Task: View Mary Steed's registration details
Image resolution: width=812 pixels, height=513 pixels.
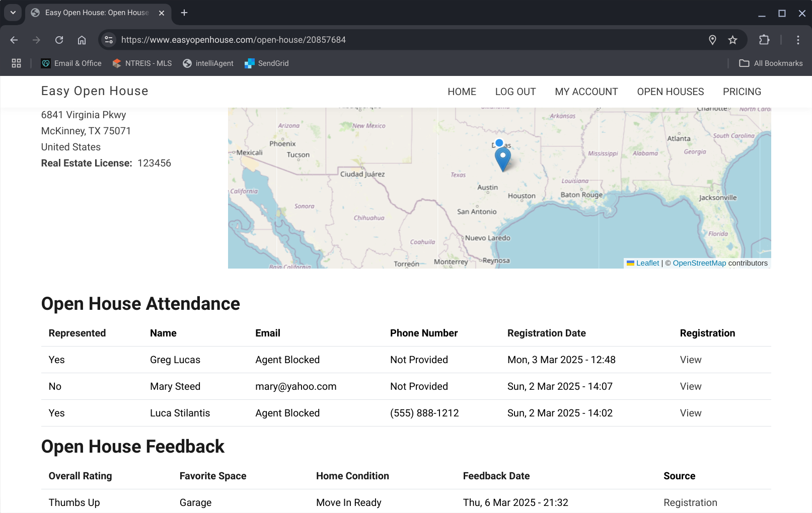Action: click(690, 386)
